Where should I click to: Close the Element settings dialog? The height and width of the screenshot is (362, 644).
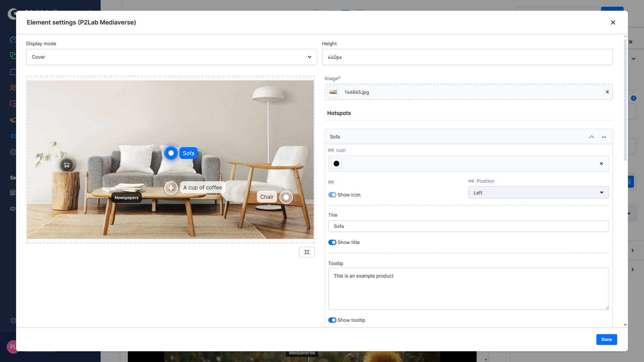[613, 22]
